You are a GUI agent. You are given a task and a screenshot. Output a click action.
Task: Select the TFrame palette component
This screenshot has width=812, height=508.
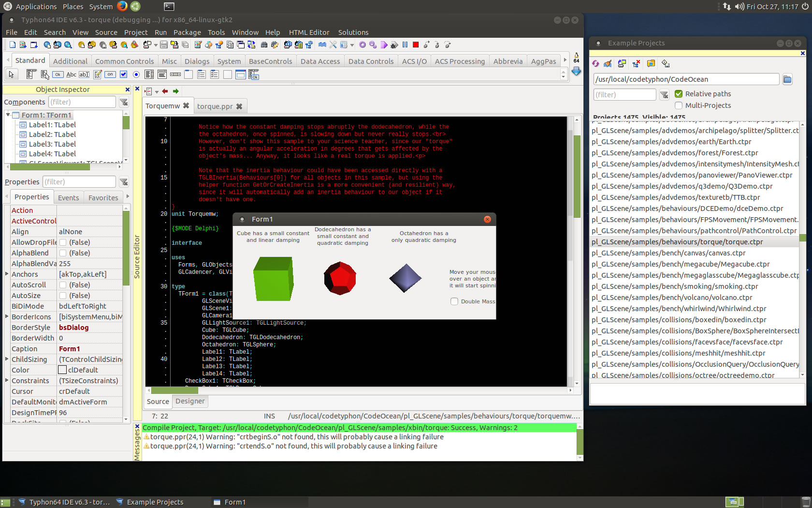click(x=240, y=75)
